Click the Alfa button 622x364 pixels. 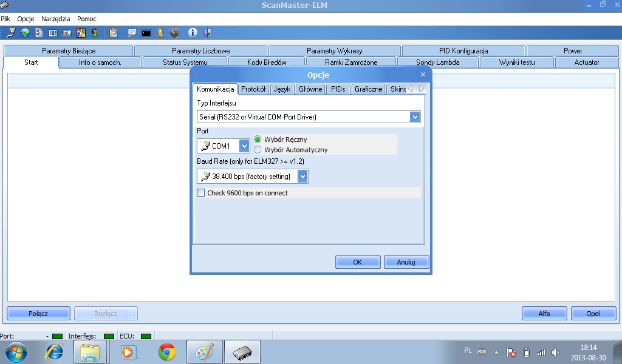tap(544, 313)
